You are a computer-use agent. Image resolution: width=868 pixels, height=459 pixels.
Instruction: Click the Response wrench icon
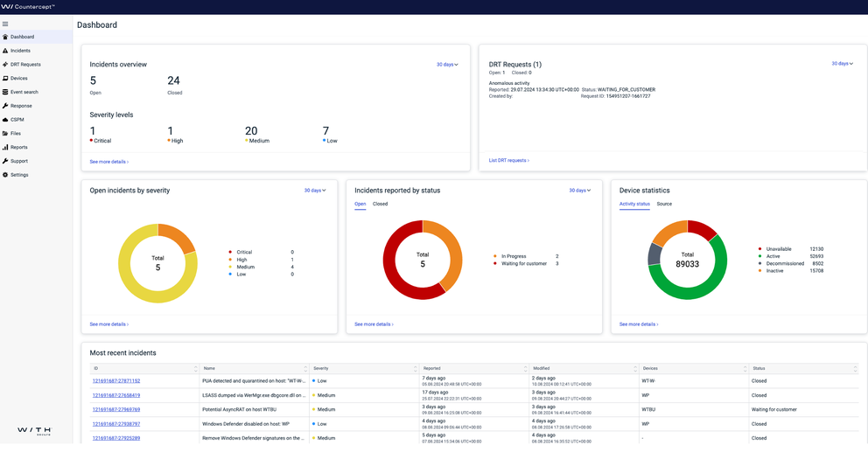pos(5,106)
